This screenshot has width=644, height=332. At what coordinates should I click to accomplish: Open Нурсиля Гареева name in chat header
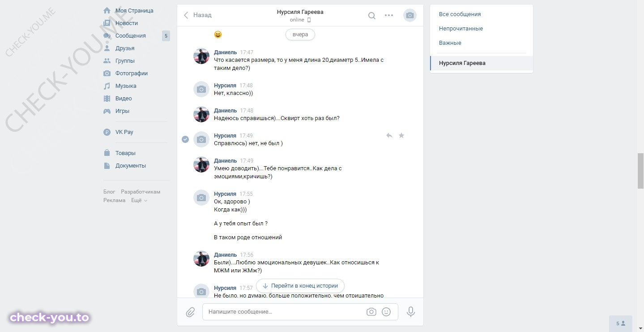(300, 12)
